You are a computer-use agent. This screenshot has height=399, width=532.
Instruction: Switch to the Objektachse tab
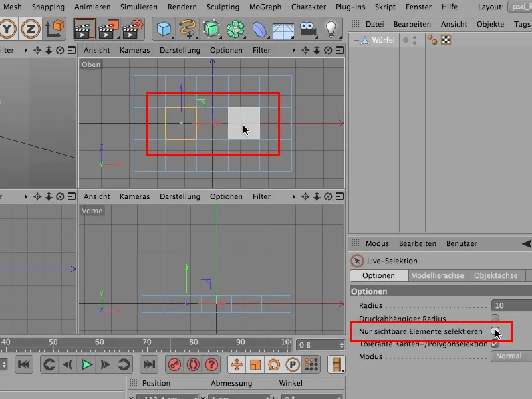pos(495,275)
